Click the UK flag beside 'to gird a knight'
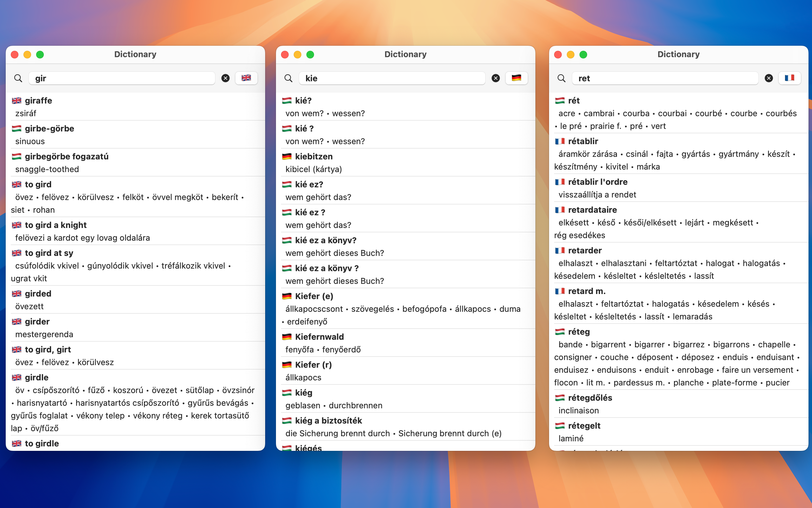This screenshot has height=508, width=812. click(x=16, y=225)
